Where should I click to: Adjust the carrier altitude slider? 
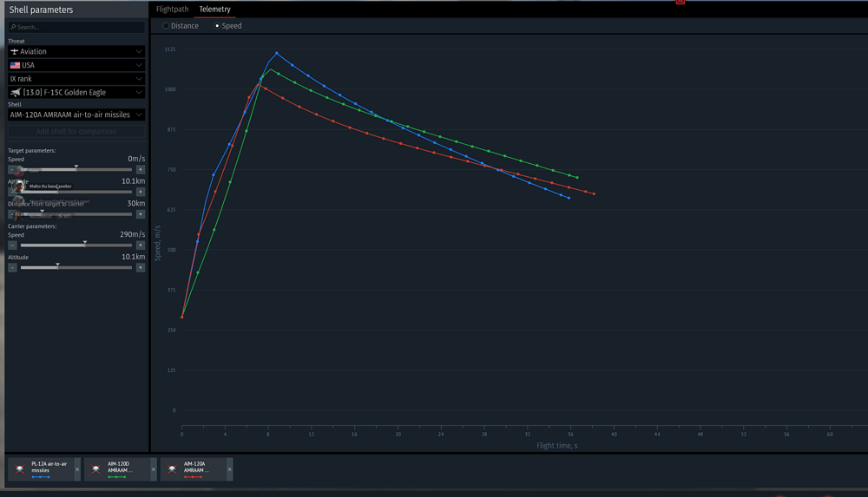[x=76, y=267]
